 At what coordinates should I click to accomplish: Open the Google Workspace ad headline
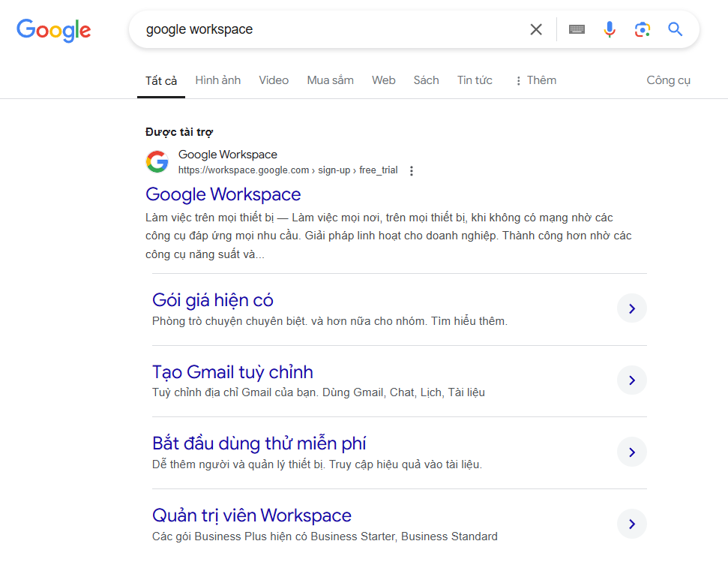pos(223,194)
